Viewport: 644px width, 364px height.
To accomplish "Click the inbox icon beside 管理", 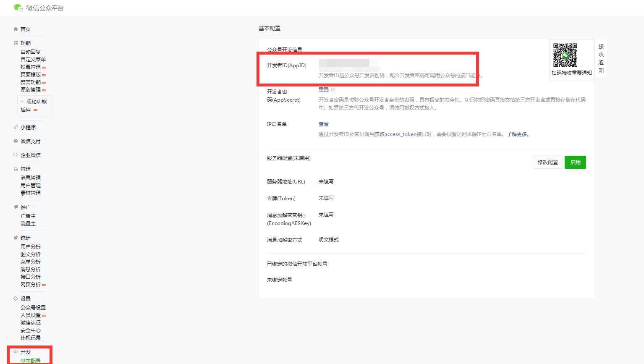I will tap(16, 169).
